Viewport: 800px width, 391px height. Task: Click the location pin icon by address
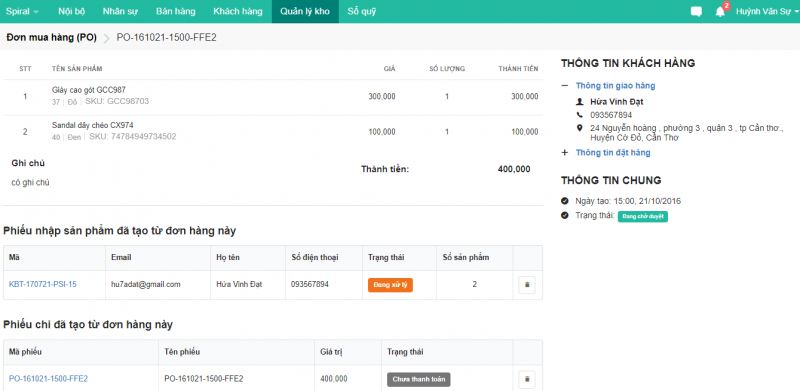579,128
